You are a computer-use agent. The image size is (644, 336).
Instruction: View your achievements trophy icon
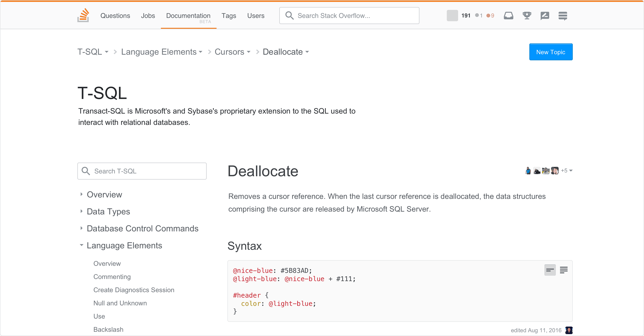[x=527, y=16]
